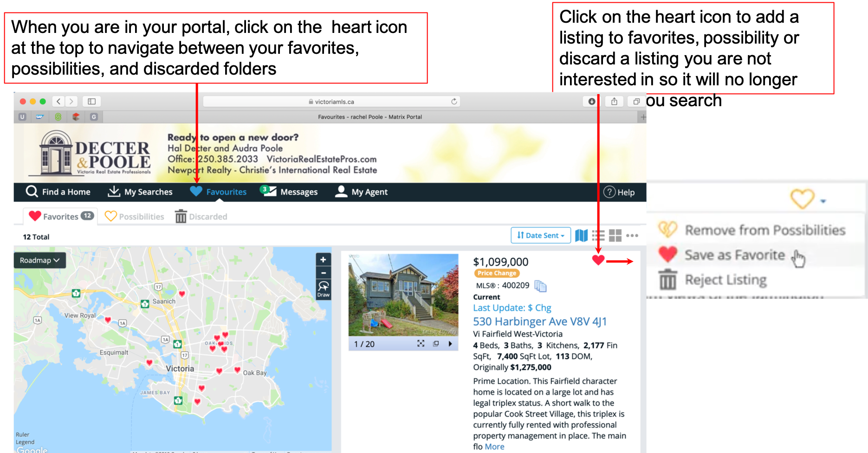Switch to the Possibilities tab
This screenshot has height=453, width=868.
(135, 217)
